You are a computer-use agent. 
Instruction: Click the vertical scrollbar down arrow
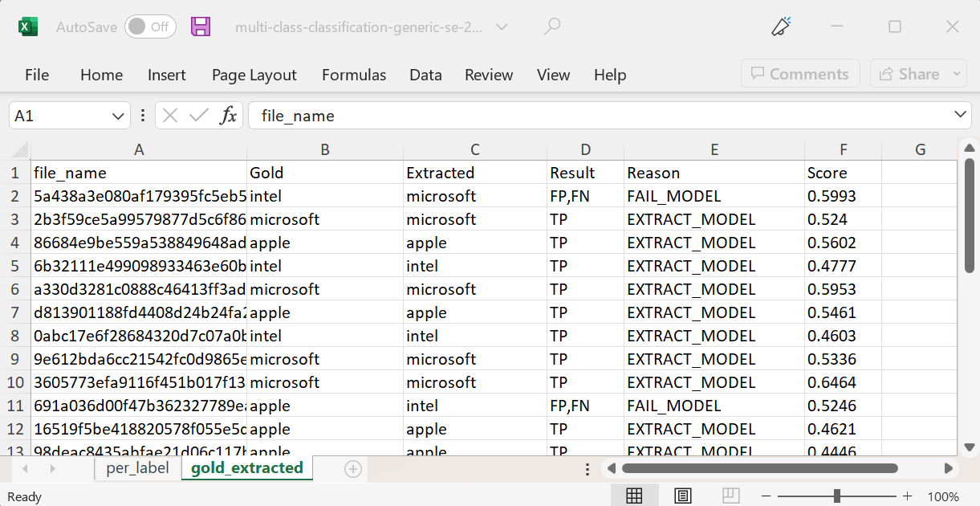[969, 447]
